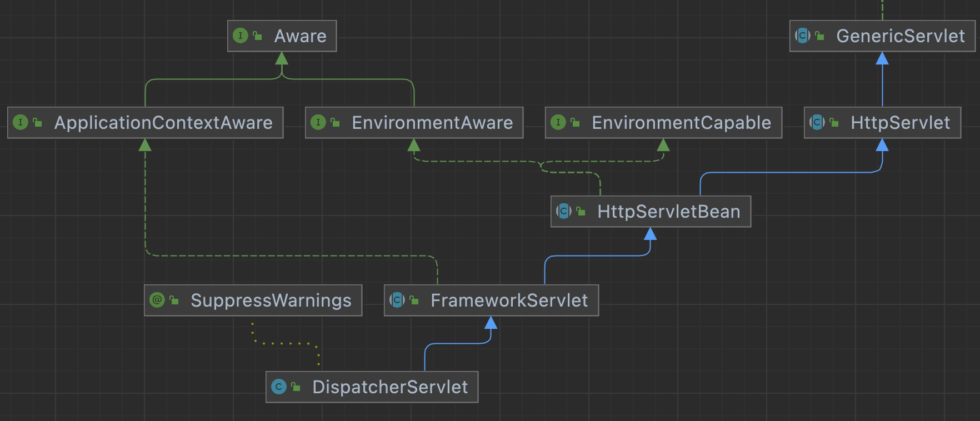
Task: Click the lock icon beside FrameworkServlet
Action: (x=414, y=300)
